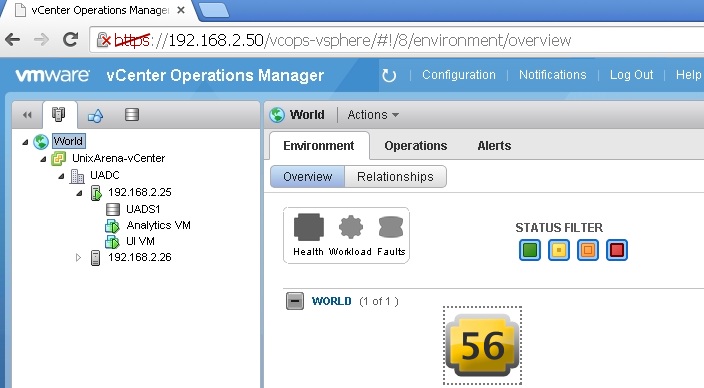Collapse the UnixArena-vCenter node
Image resolution: width=704 pixels, height=388 pixels.
click(x=43, y=159)
